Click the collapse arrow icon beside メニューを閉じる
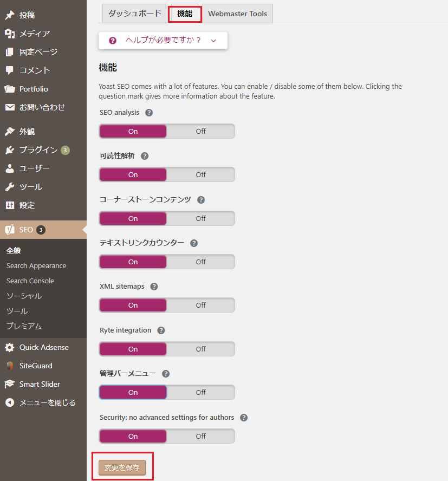448x481 pixels. point(10,402)
